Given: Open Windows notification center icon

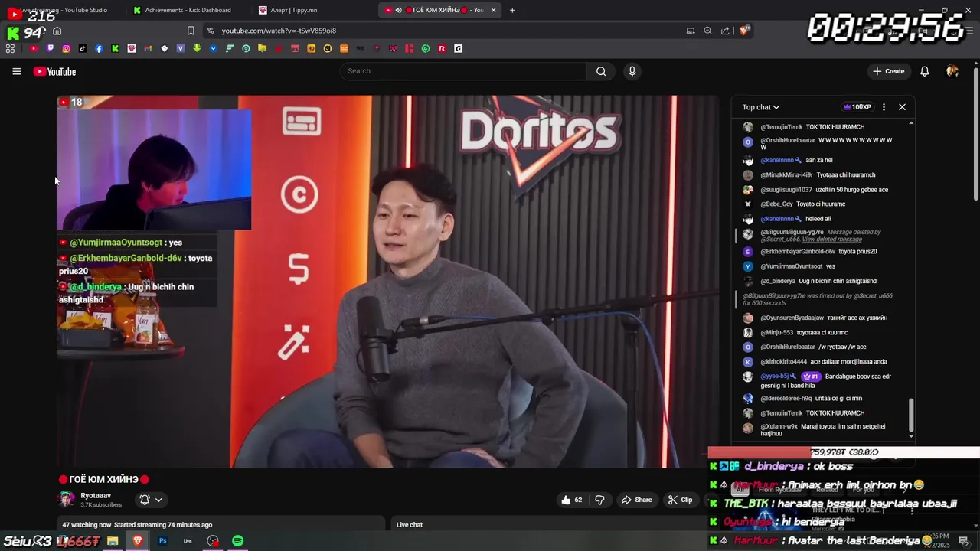Looking at the screenshot, I should [x=964, y=541].
